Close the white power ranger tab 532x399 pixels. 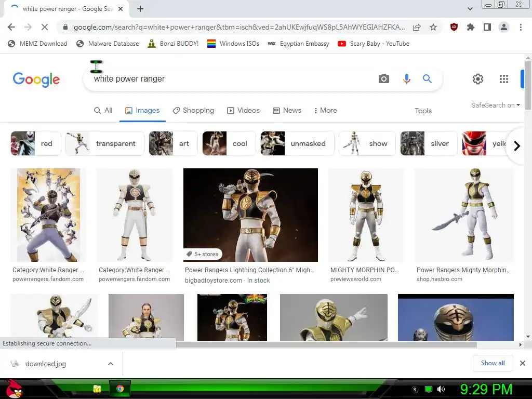pos(121,9)
